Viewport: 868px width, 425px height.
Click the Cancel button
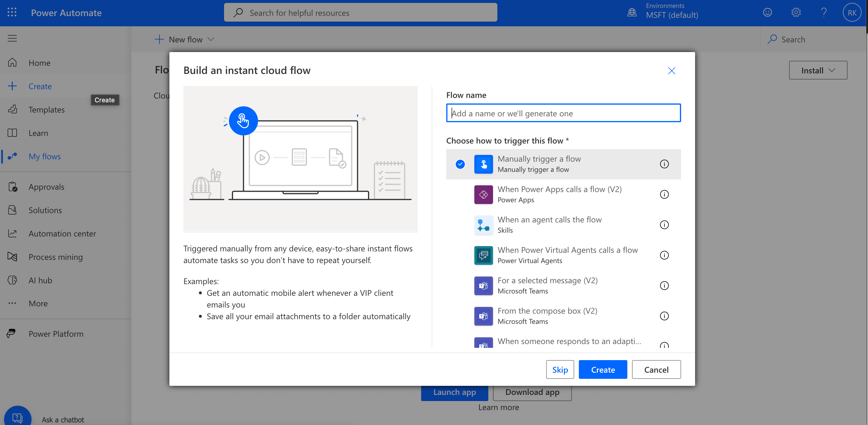656,370
